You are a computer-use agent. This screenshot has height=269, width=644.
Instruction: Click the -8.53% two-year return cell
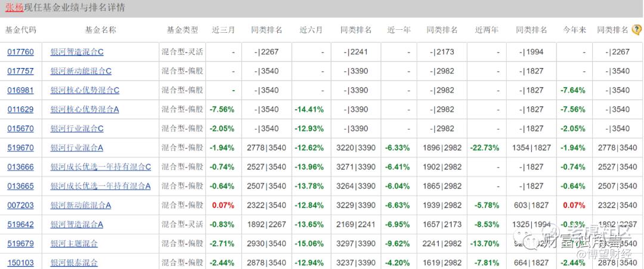(487, 224)
